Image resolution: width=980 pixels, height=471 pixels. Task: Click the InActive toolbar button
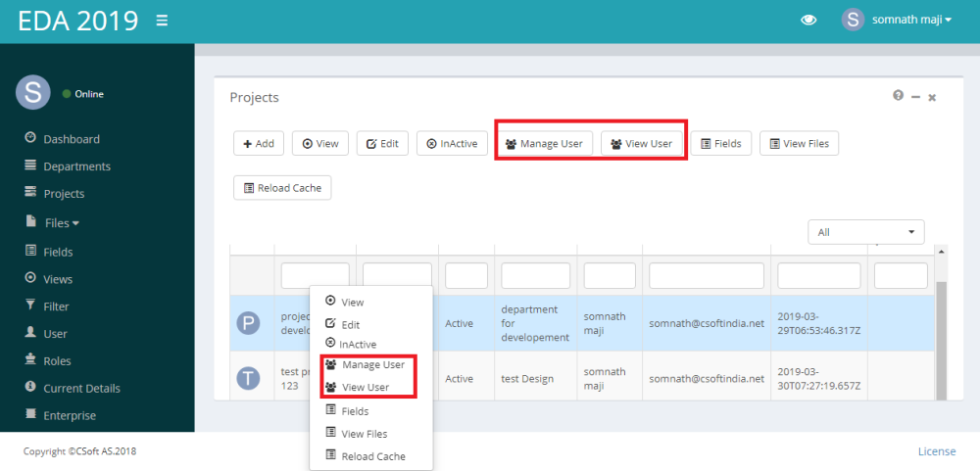point(453,143)
